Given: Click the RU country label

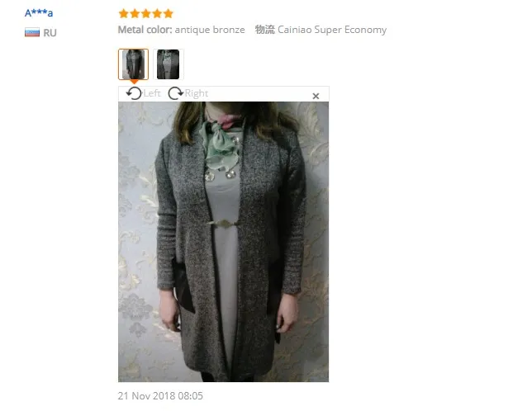Looking at the screenshot, I should point(50,33).
